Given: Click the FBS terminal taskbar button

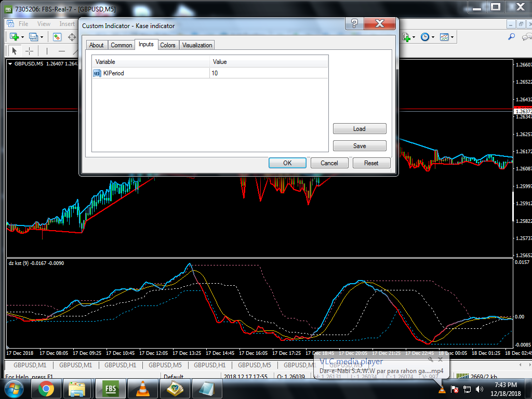Looking at the screenshot, I should 111,389.
